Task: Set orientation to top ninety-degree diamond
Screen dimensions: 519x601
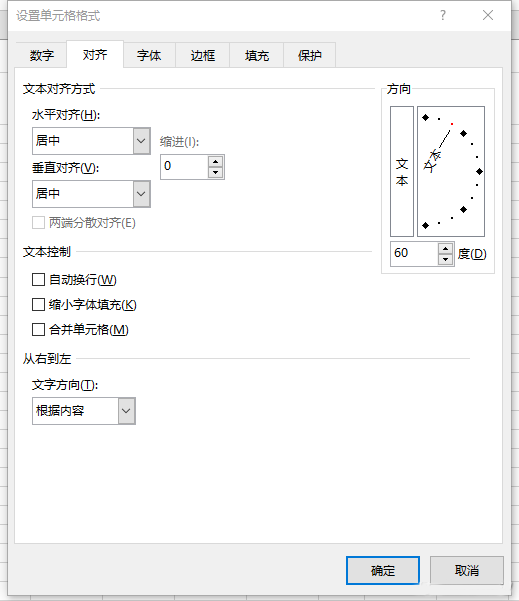Action: click(425, 117)
